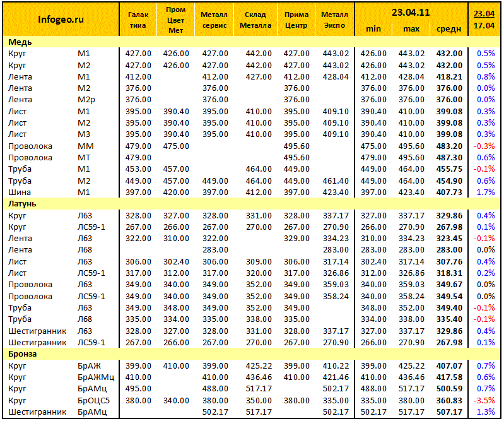Click 421.46 Металл Экспо price for БрАЖМц

point(336,377)
